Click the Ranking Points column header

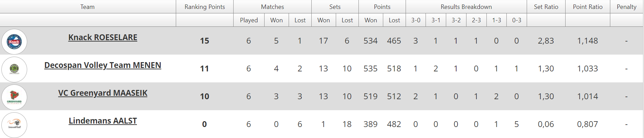tap(205, 7)
